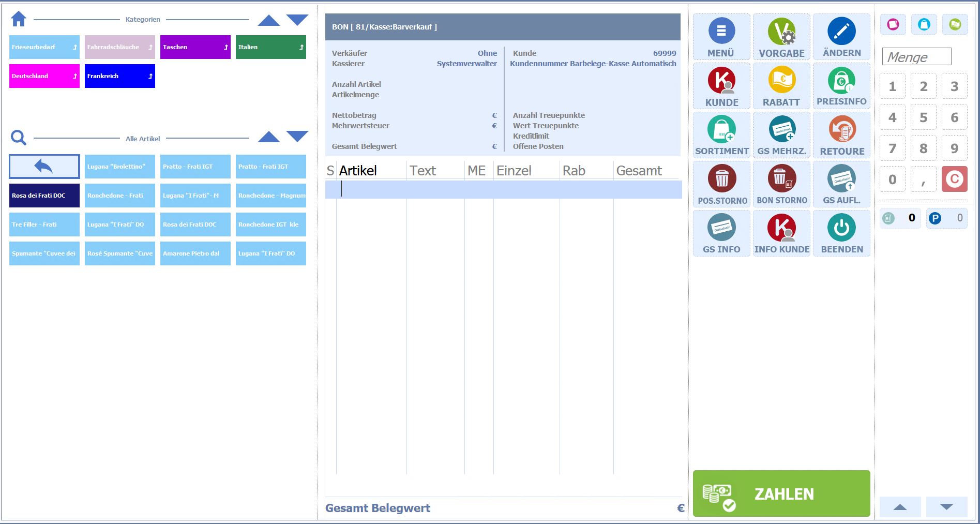The height and width of the screenshot is (524, 980).
Task: Open GS INFO voucher info
Action: click(721, 234)
